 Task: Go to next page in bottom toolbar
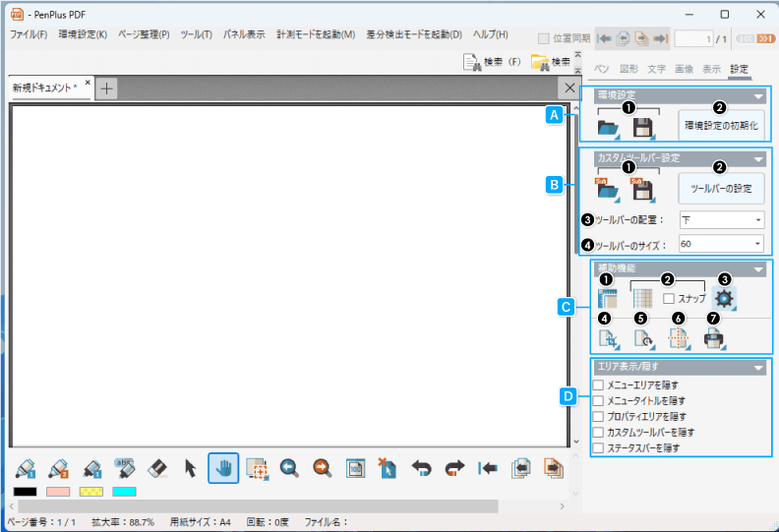[x=553, y=468]
